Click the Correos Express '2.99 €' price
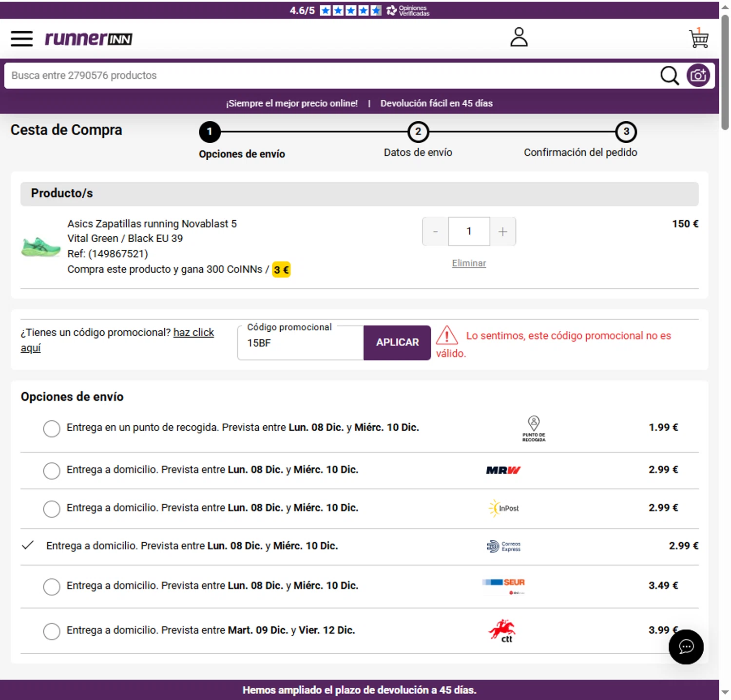The image size is (731, 700). click(683, 546)
